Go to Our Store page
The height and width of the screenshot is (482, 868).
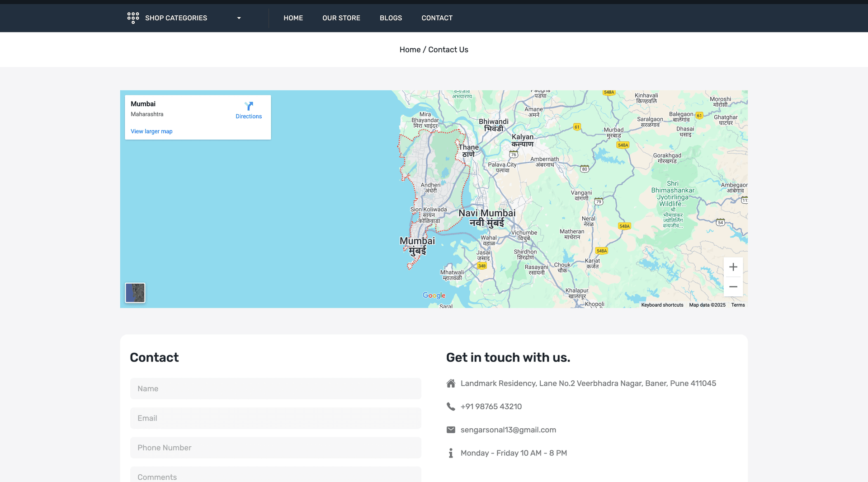(x=341, y=18)
